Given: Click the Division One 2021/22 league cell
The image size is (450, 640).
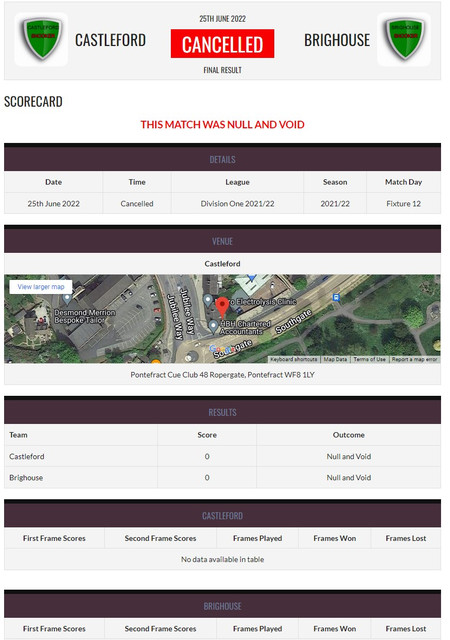Looking at the screenshot, I should [237, 204].
